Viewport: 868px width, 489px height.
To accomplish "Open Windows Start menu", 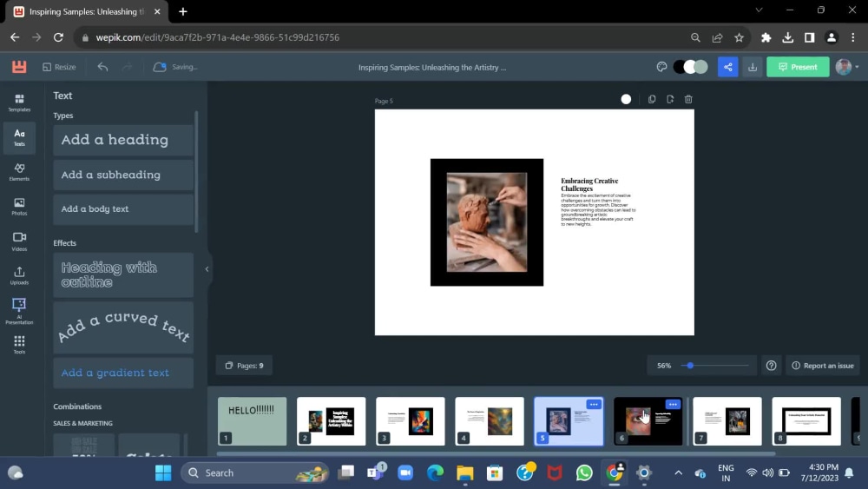I will (163, 473).
